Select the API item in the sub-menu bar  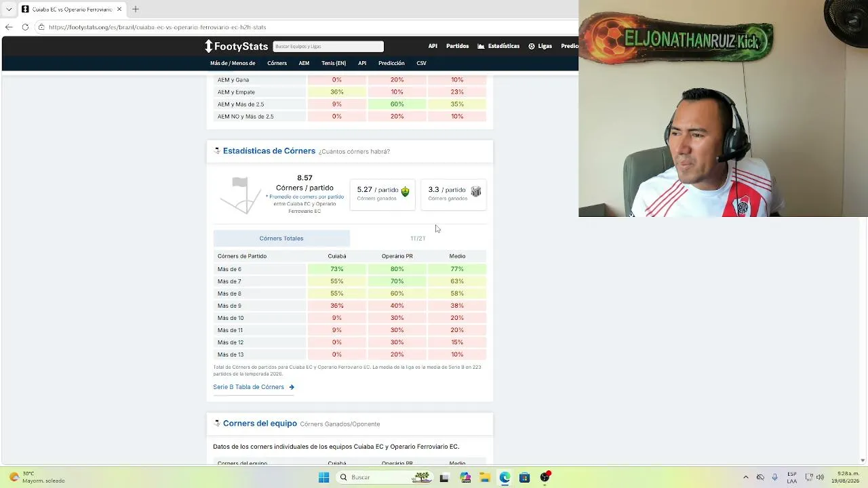click(x=362, y=63)
